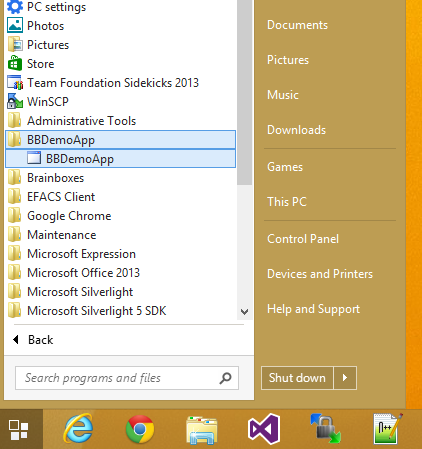Expand the Administrative Tools folder

[x=72, y=121]
